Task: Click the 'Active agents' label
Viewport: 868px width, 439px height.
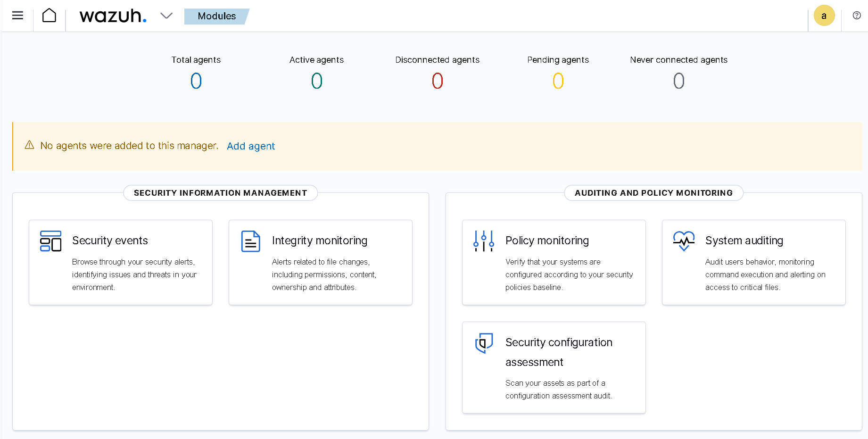Action: [317, 60]
